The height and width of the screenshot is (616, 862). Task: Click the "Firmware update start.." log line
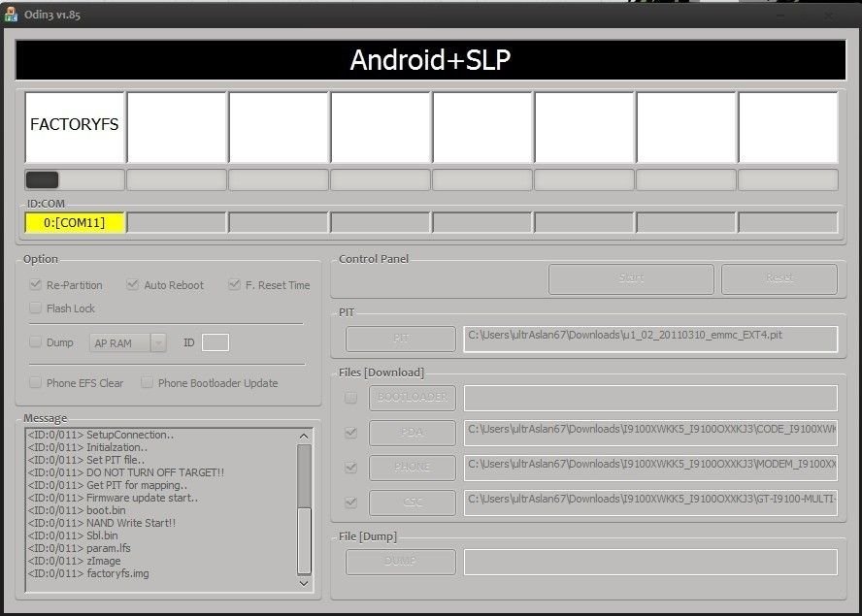coord(114,498)
